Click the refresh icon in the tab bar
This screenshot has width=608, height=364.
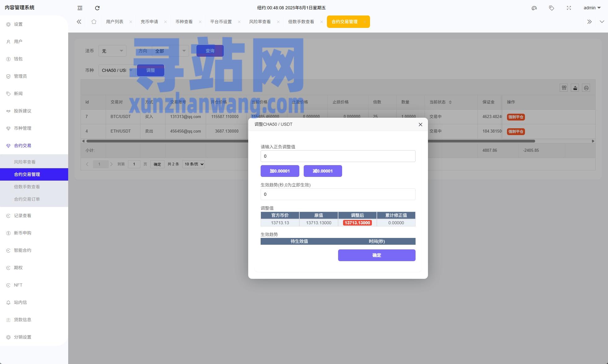pyautogui.click(x=97, y=8)
